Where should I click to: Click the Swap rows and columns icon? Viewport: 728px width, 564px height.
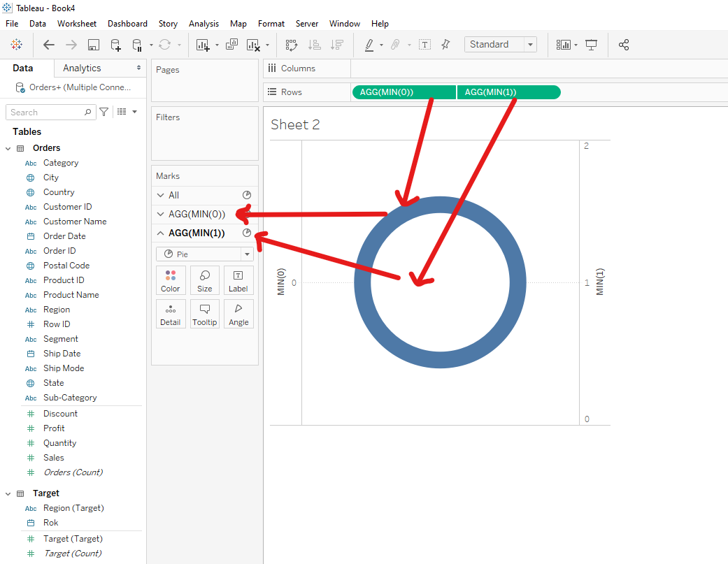(292, 45)
